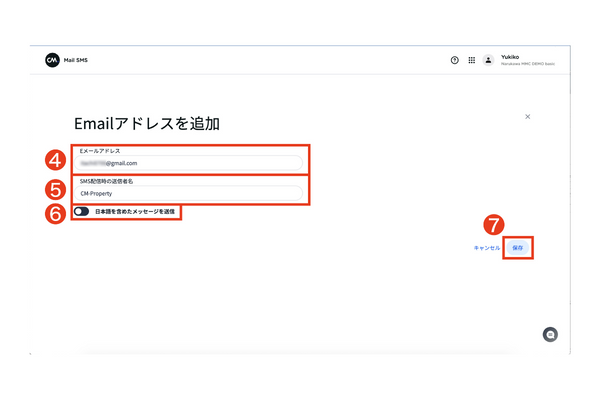Click the red number 4 step marker
This screenshot has width=600, height=400.
tap(58, 156)
